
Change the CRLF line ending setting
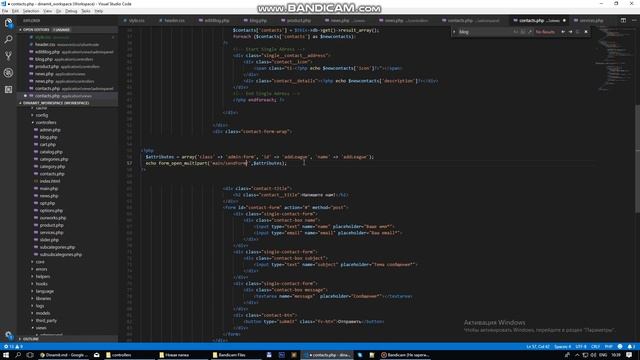click(595, 347)
